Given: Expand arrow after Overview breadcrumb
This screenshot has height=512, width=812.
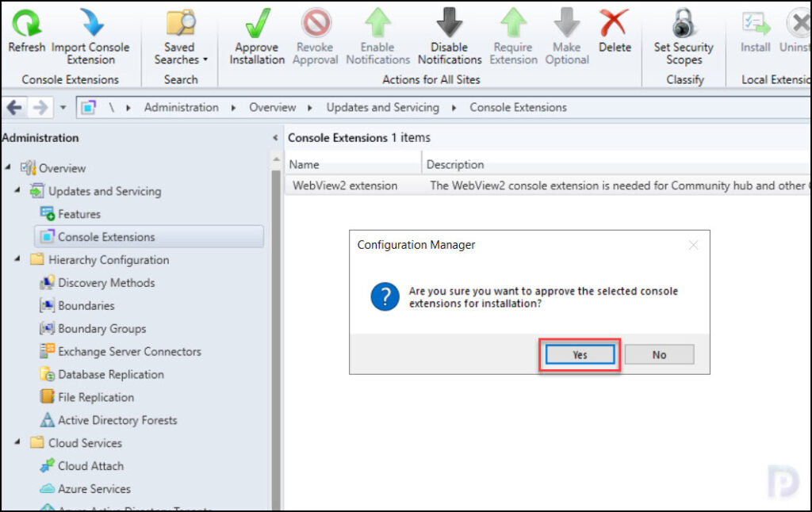Looking at the screenshot, I should pos(310,108).
